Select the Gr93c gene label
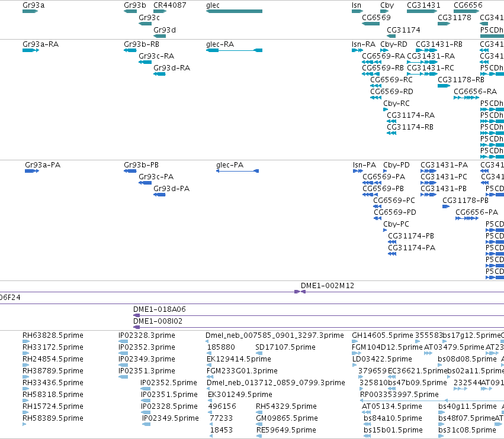The height and width of the screenshot is (439, 504). 149,17
